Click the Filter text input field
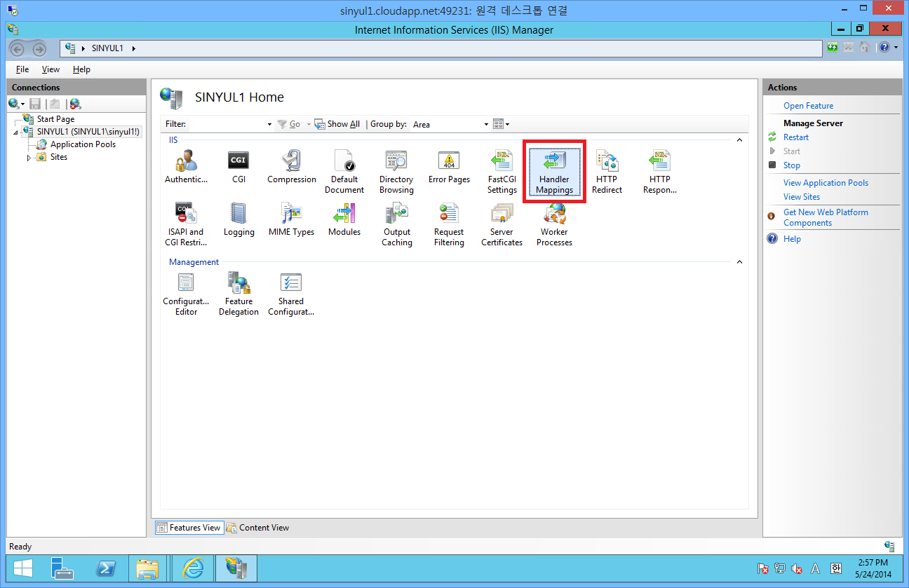 click(x=227, y=125)
